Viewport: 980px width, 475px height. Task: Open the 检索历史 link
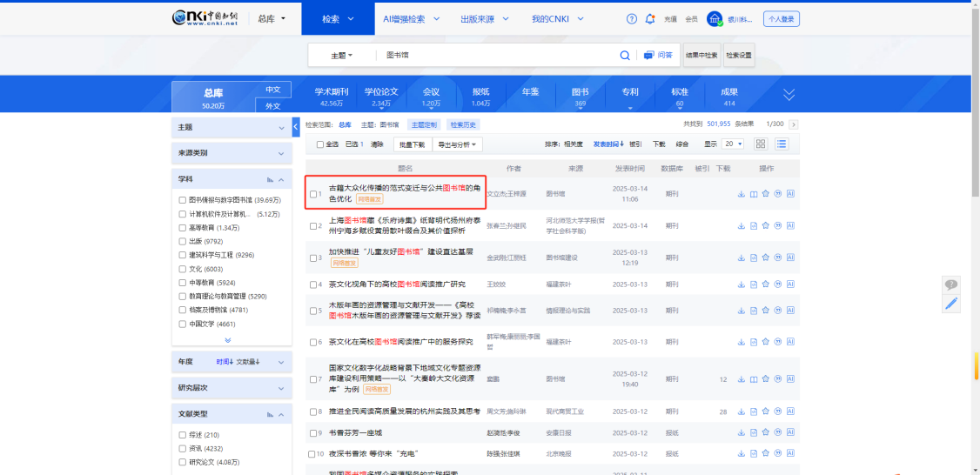click(463, 124)
